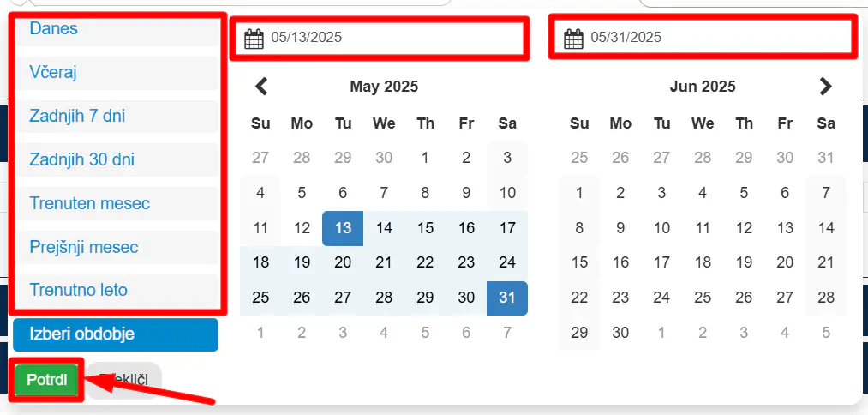Click the start date field showing 05/13/2025
The height and width of the screenshot is (415, 868).
coord(380,39)
